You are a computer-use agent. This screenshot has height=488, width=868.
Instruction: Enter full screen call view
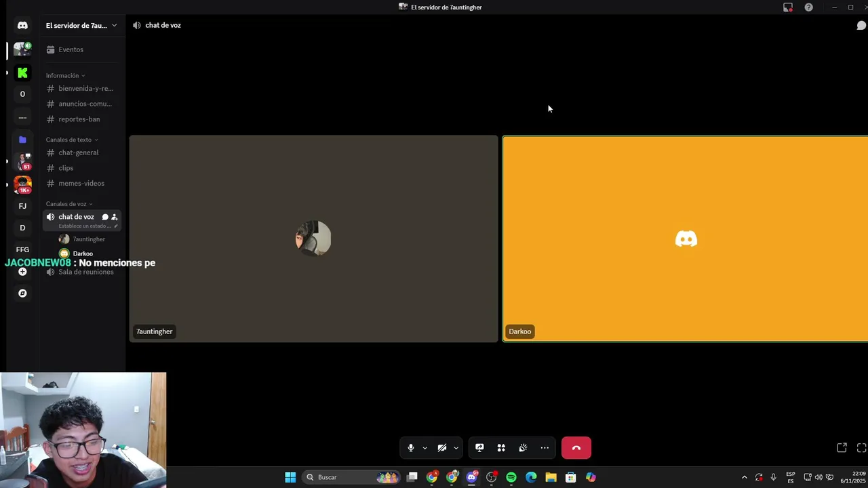pyautogui.click(x=861, y=448)
